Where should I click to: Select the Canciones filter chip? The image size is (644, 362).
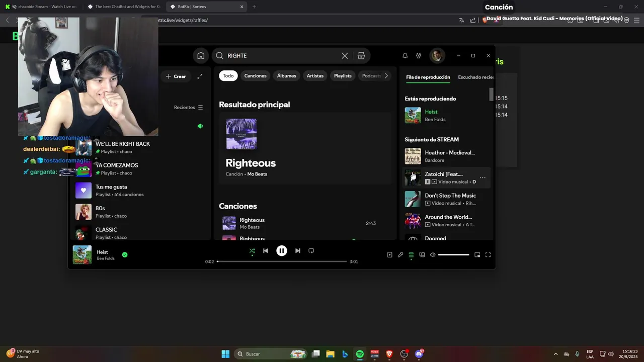(255, 76)
